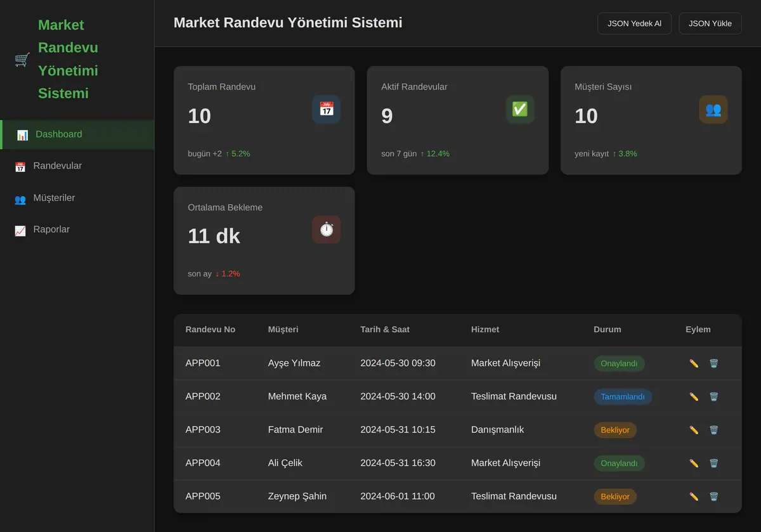761x532 pixels.
Task: Edit appointment APP002 with pencil icon
Action: pos(694,396)
